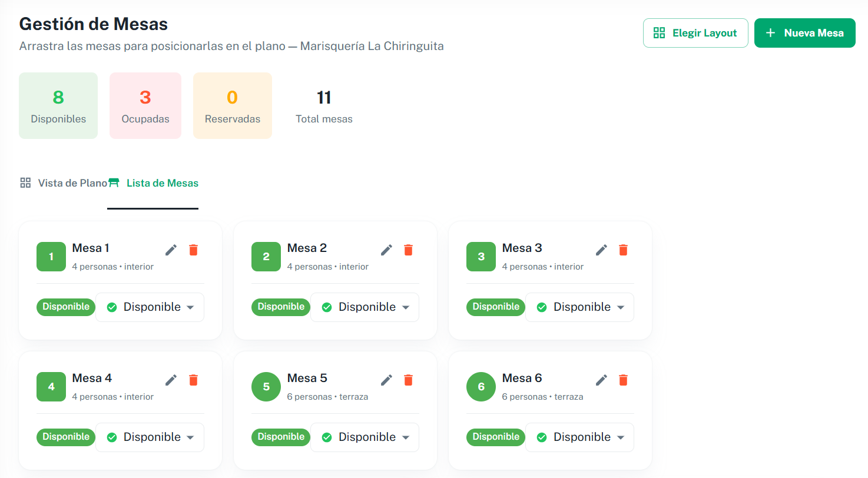Open the Elegir Layout button

[x=695, y=33]
